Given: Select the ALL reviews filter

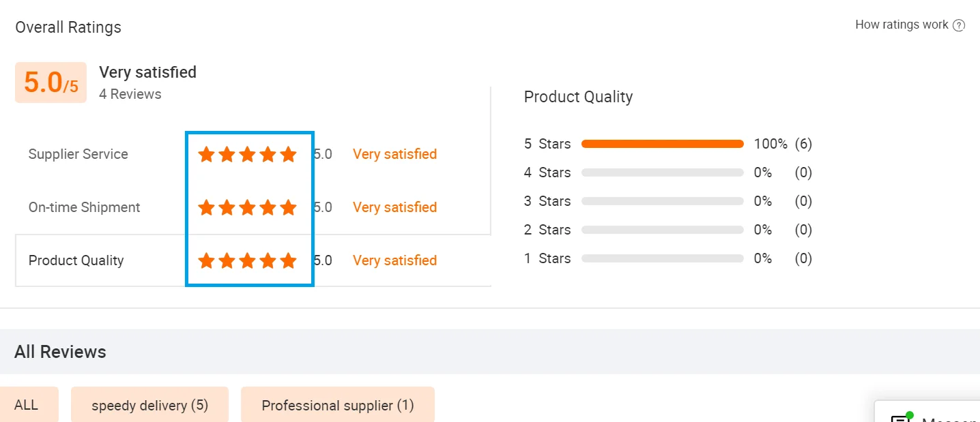Looking at the screenshot, I should coord(27,405).
